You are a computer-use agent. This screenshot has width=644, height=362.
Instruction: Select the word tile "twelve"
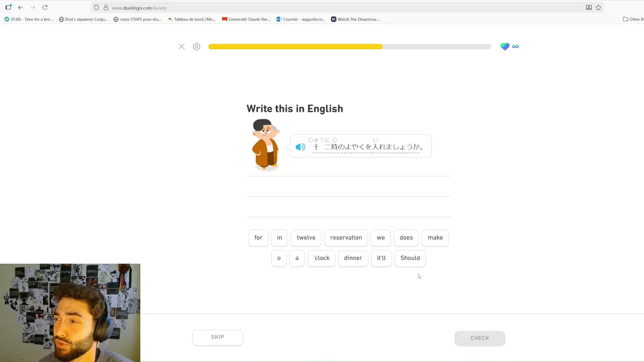306,237
